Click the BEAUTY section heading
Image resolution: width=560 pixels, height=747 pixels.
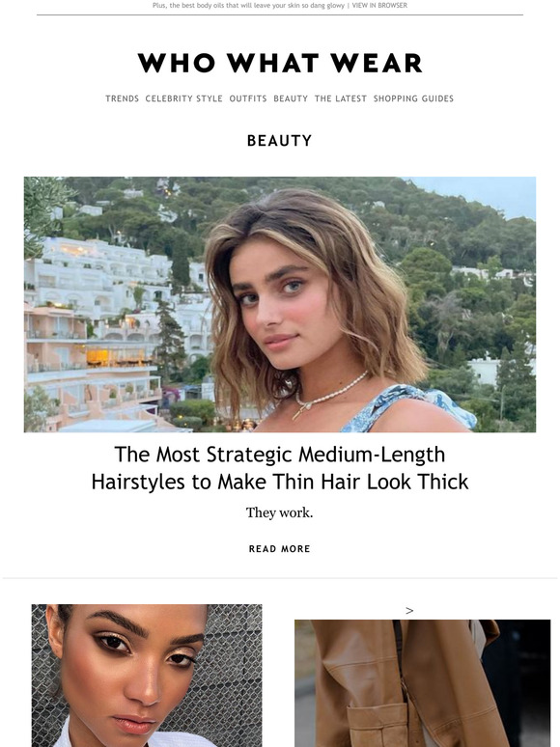[280, 141]
